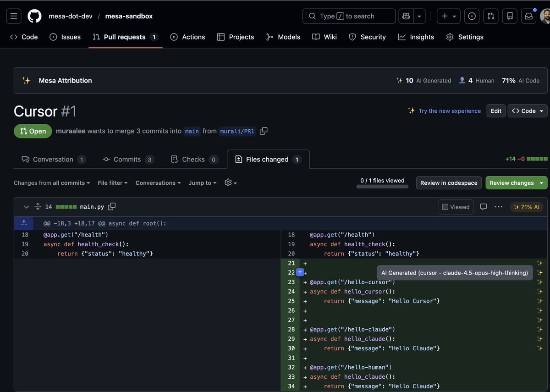Click the Mesa Attribution sparkle icon
Screen dimensions: 550x392
27,81
